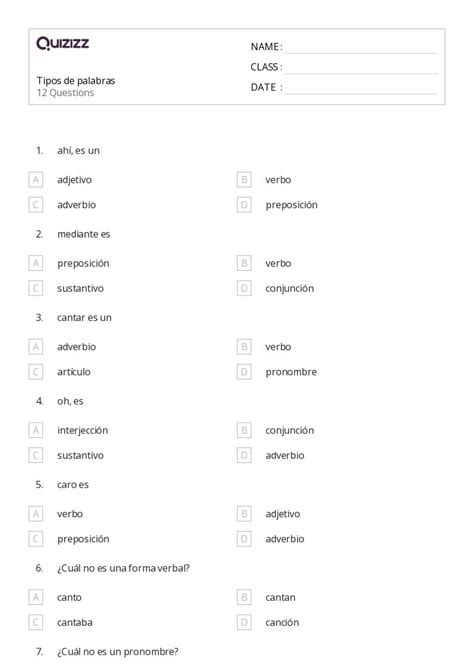Viewport: 474px width, 670px height.
Task: Select pronombre option text in question 3
Action: click(x=291, y=372)
